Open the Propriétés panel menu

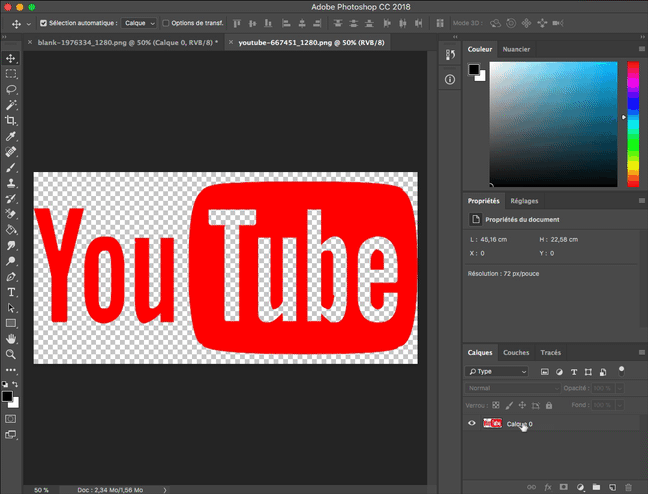coord(642,200)
